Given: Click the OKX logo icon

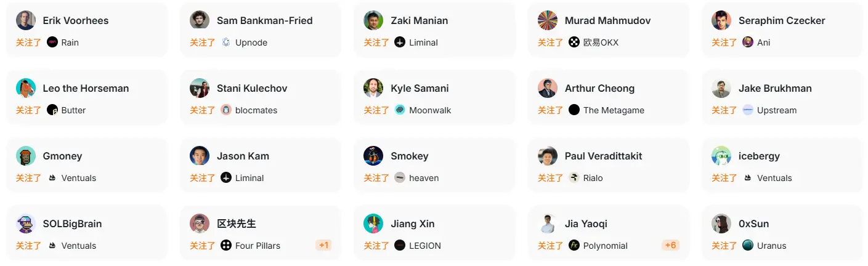Looking at the screenshot, I should (x=574, y=42).
